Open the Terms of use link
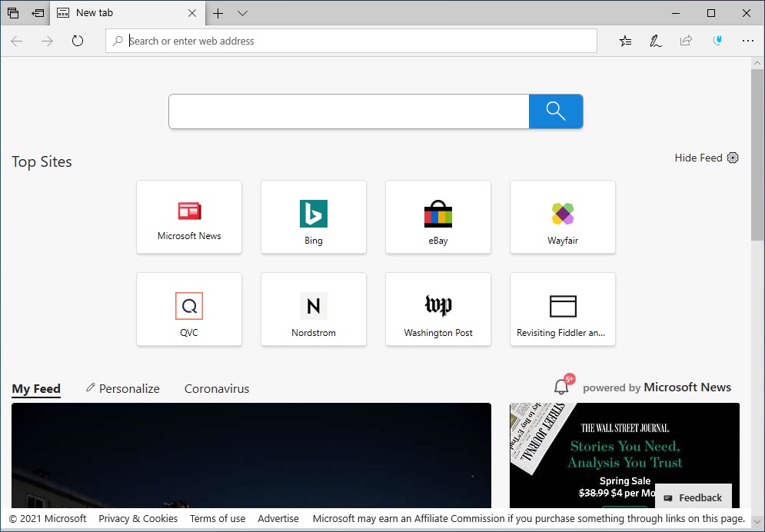This screenshot has height=532, width=765. tap(218, 518)
